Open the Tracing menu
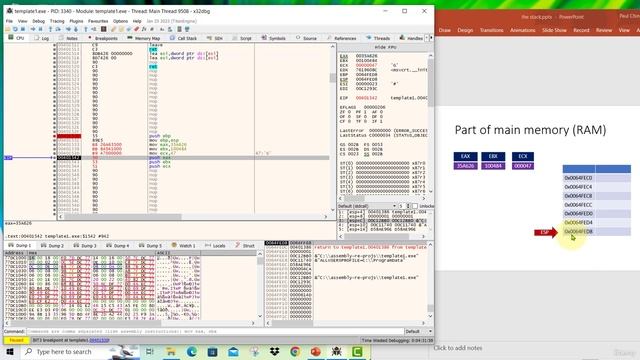 tap(57, 21)
